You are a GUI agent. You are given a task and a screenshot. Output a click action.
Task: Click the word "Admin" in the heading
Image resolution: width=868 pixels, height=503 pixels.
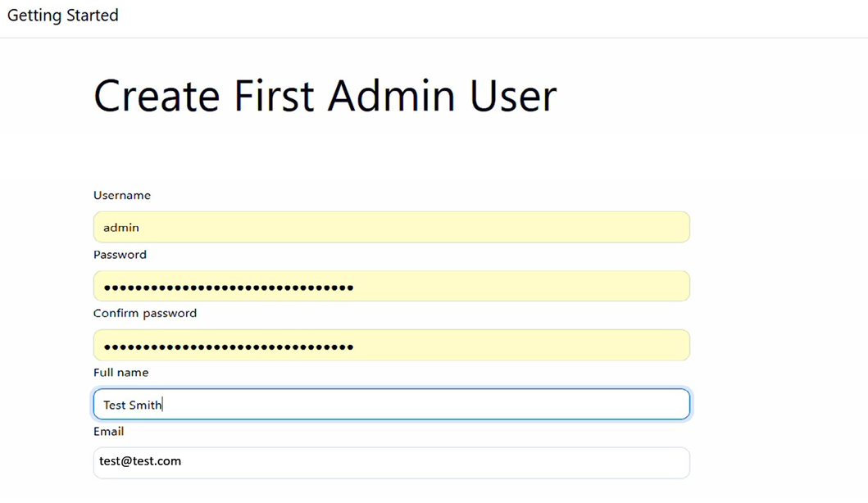pos(391,97)
